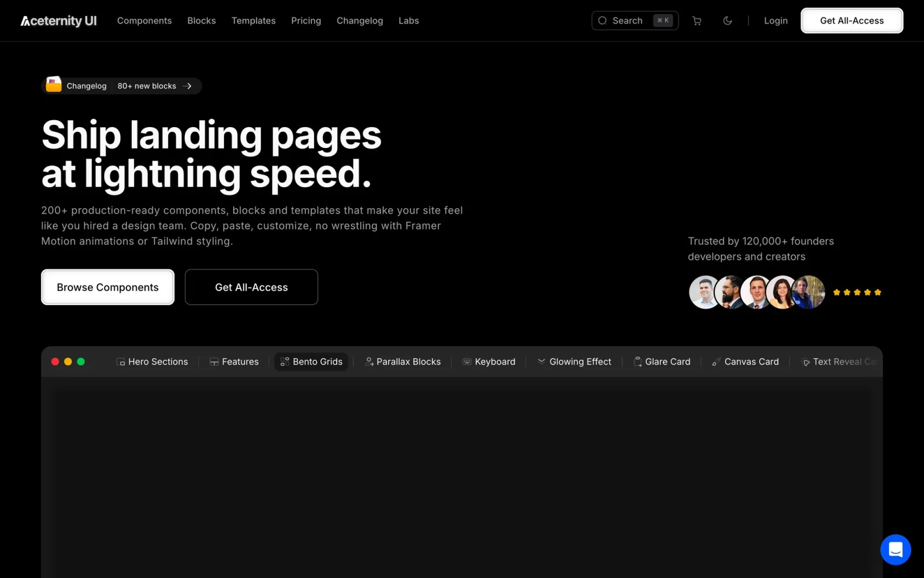
Task: Click the Parallax Blocks tab icon
Action: [x=369, y=362]
